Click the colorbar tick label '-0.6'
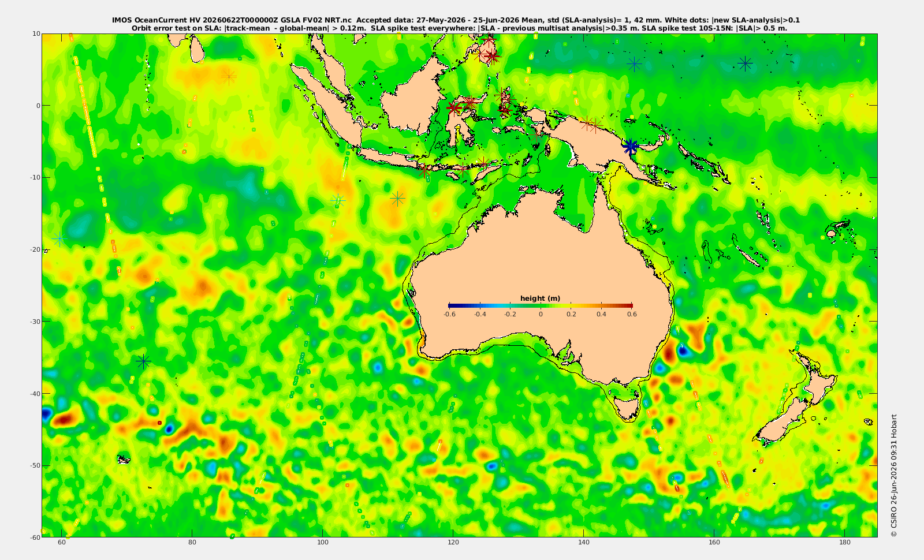Screen dimensions: 924x560 pyautogui.click(x=449, y=314)
